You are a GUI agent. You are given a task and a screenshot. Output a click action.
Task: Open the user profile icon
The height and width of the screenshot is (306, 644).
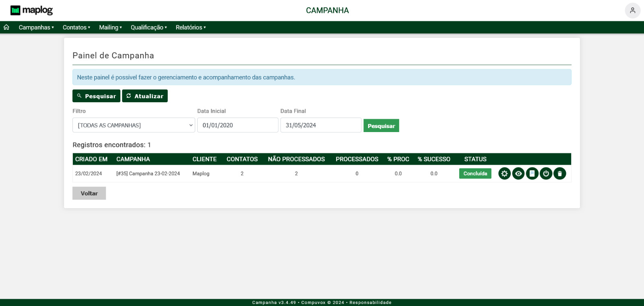pos(632,10)
